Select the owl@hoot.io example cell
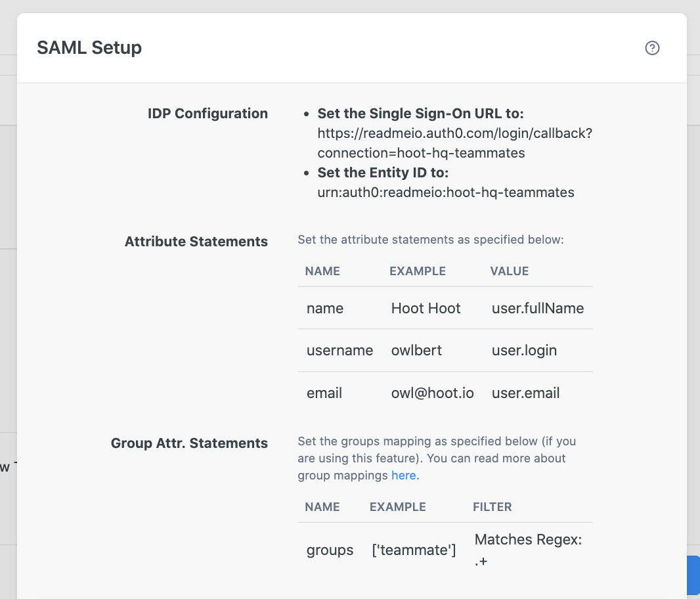 432,393
